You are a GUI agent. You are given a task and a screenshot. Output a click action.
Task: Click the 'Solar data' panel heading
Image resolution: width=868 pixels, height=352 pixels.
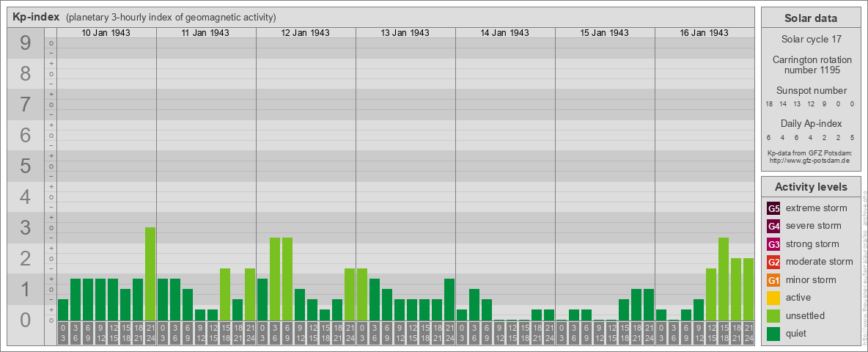tap(810, 18)
